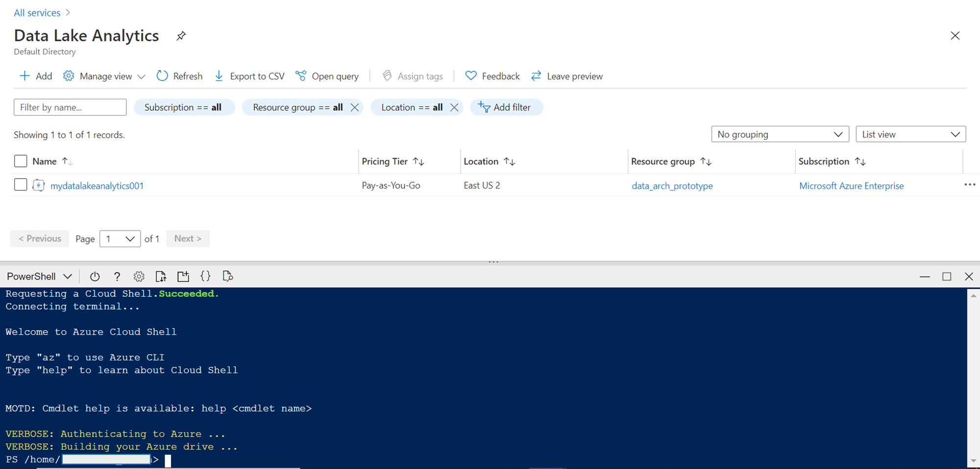Viewport: 980px width, 469px height.
Task: Click the web preview icon in Cloud Shell
Action: tap(228, 277)
